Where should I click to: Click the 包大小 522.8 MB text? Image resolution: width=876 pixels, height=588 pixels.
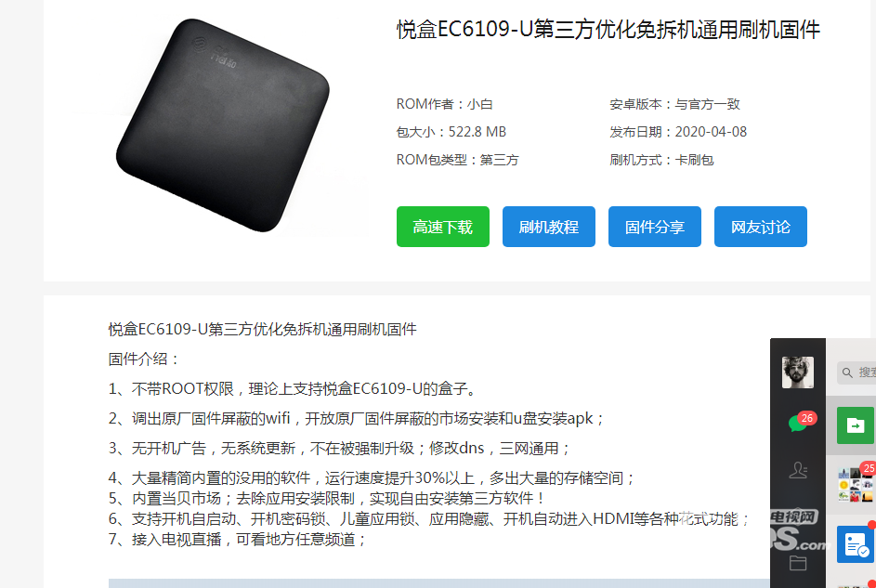(451, 132)
